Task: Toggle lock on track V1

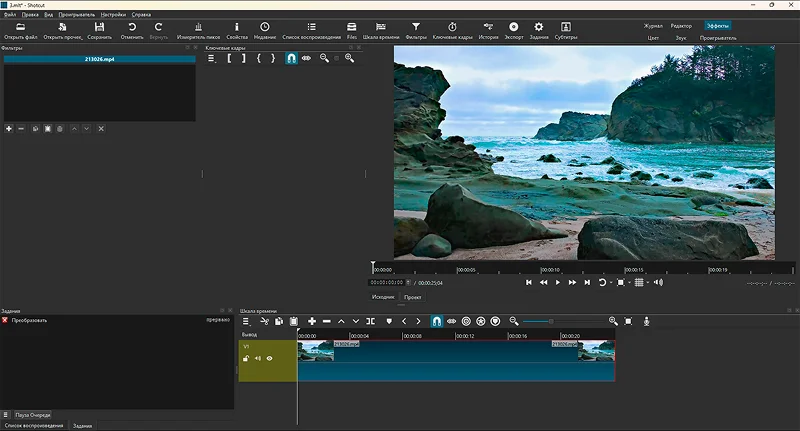Action: point(246,359)
